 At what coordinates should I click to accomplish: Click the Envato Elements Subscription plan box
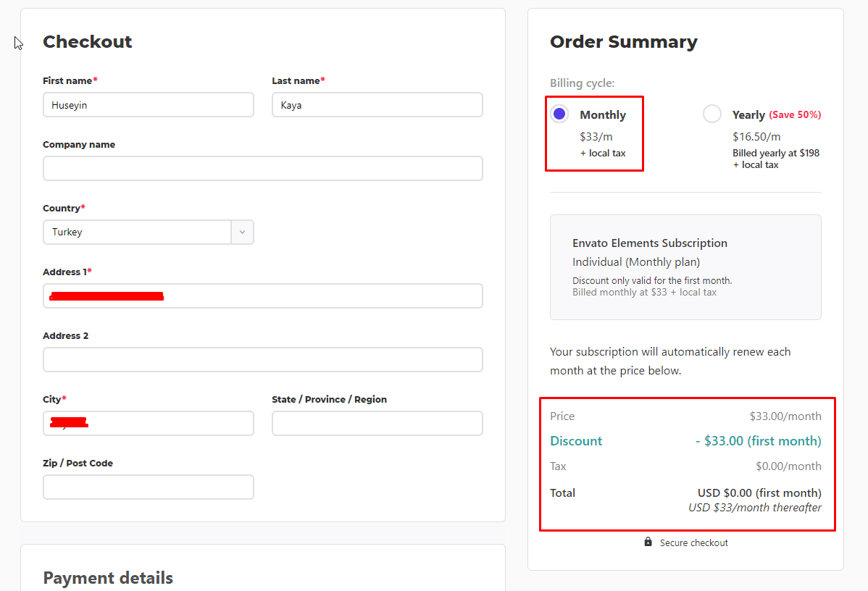[685, 267]
